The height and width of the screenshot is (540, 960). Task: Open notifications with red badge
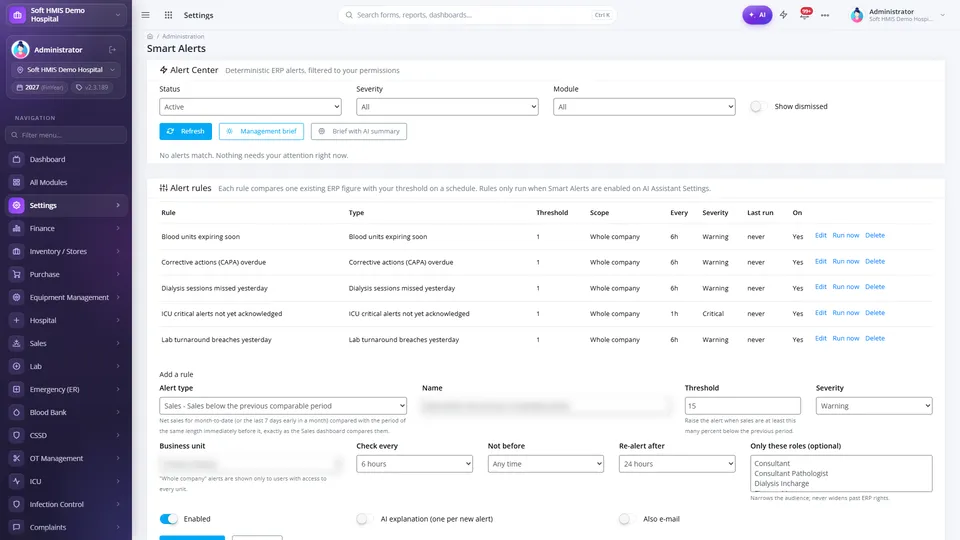click(805, 13)
